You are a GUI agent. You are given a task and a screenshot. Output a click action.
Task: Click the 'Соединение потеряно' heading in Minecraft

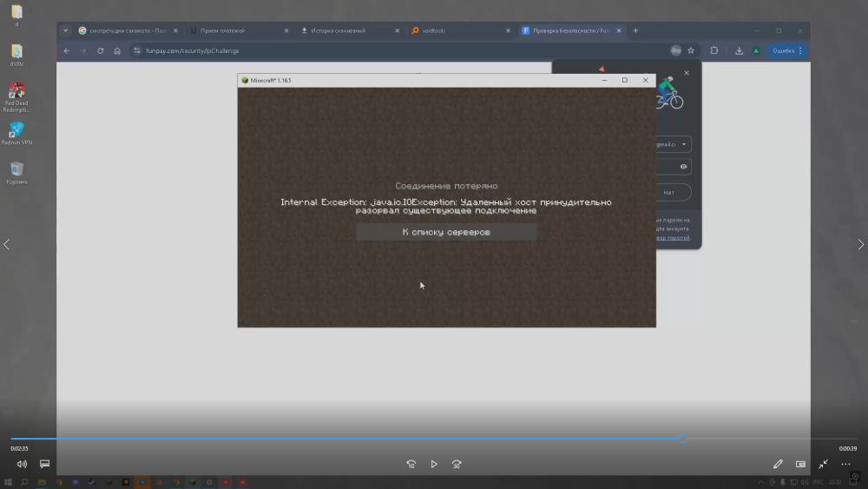(446, 186)
